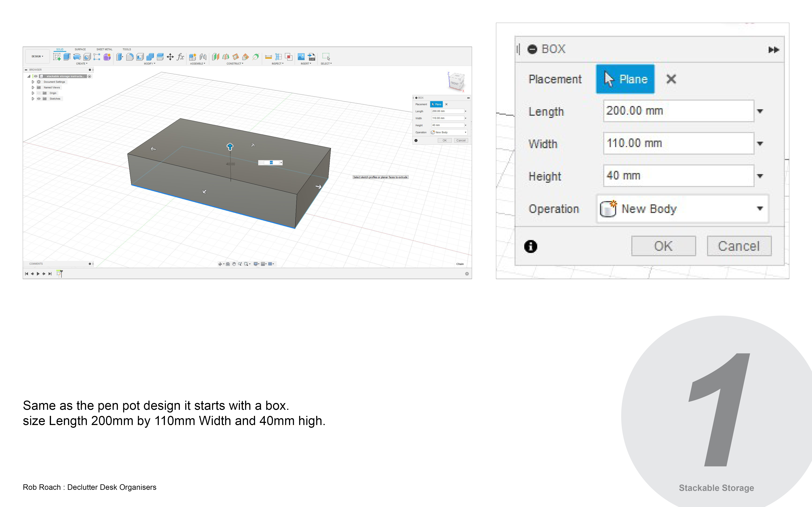
Task: Switch to the SHEET METAL tab
Action: [x=104, y=49]
